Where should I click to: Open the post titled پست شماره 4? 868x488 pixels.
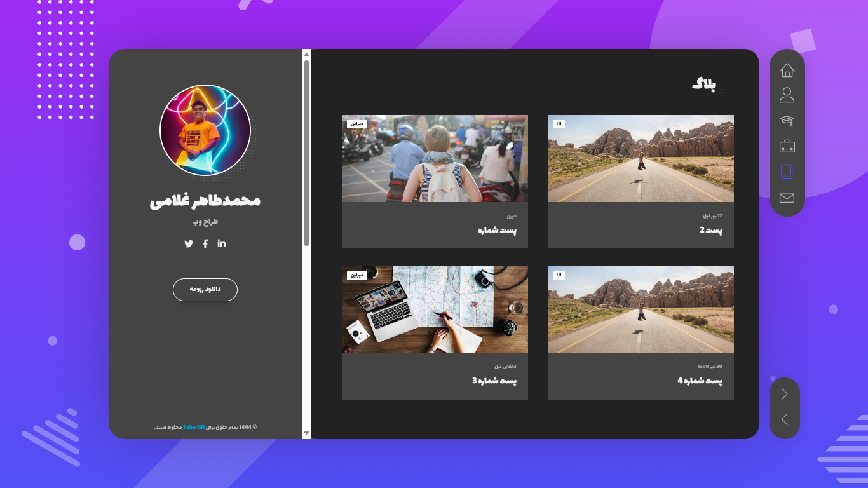(x=700, y=381)
